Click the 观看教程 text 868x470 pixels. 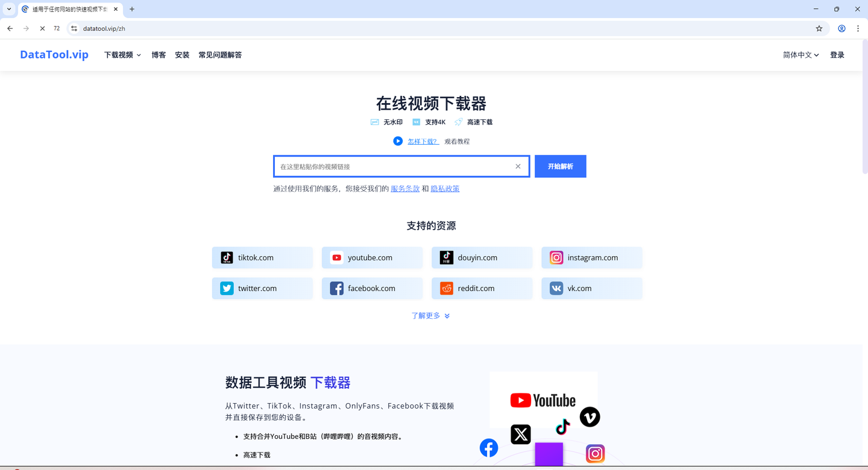tap(457, 142)
